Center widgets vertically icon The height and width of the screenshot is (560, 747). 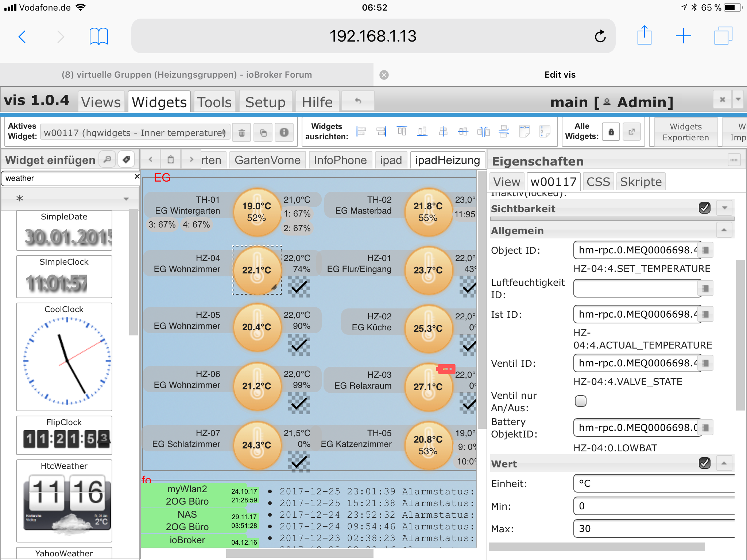click(x=443, y=131)
